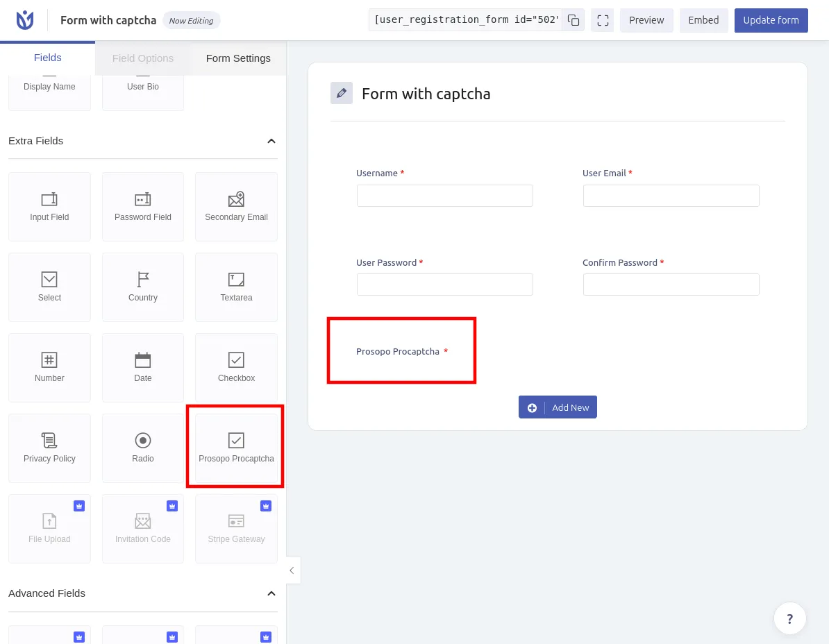Collapse the Extra Fields section
This screenshot has height=644, width=829.
tap(271, 141)
